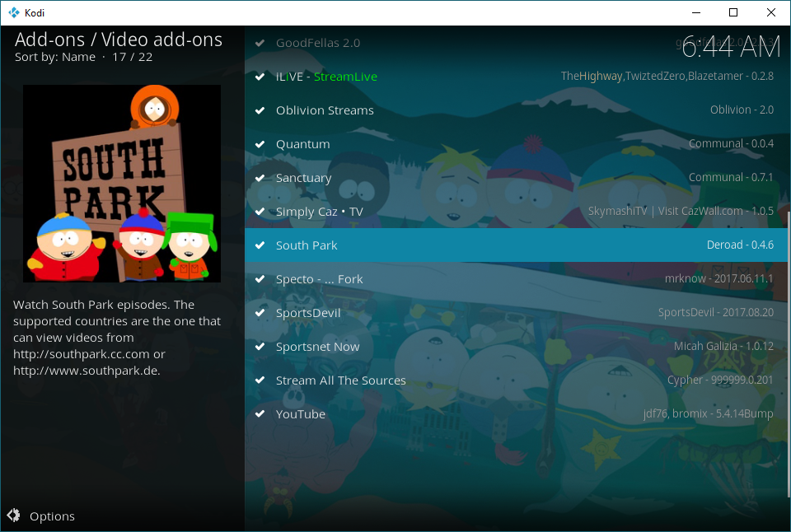Click the South Park description paragraph

117,338
